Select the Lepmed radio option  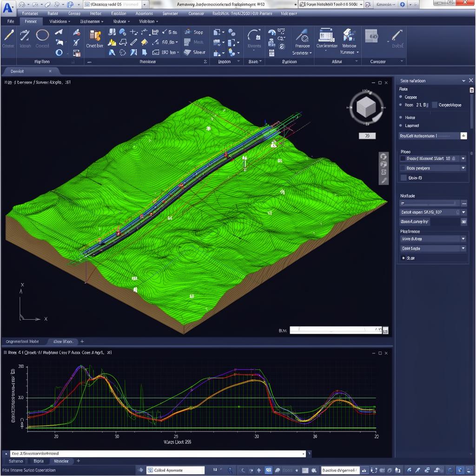401,126
